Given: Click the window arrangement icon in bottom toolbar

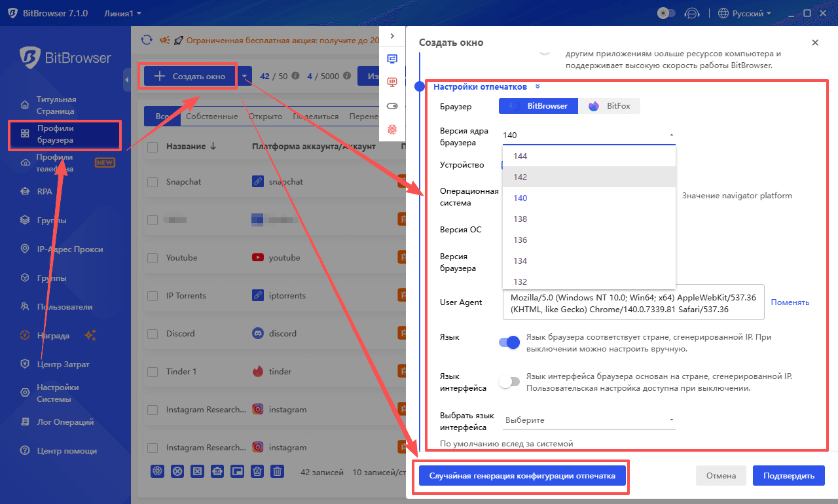Looking at the screenshot, I should click(x=238, y=471).
